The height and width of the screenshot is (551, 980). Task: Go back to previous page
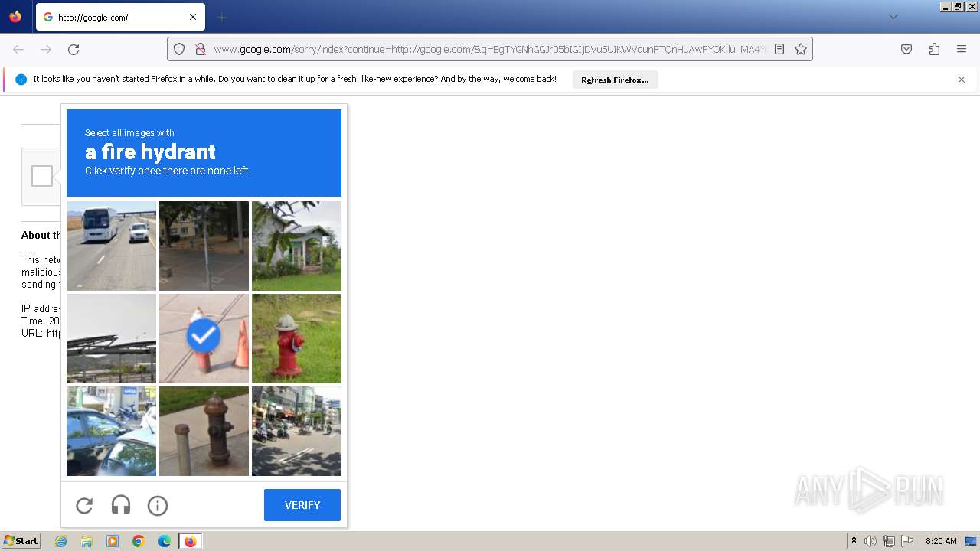18,49
